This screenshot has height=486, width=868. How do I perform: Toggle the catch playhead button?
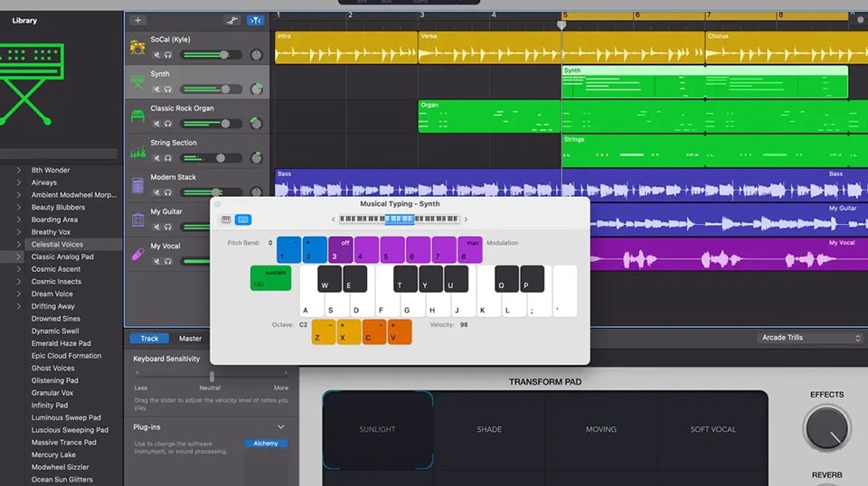pos(255,21)
